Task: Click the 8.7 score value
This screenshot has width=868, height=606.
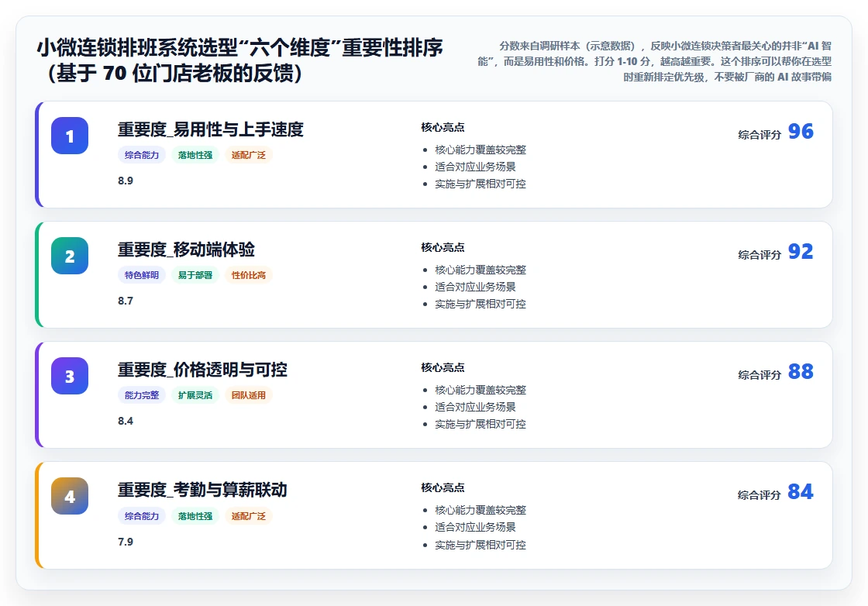Action: click(x=125, y=301)
